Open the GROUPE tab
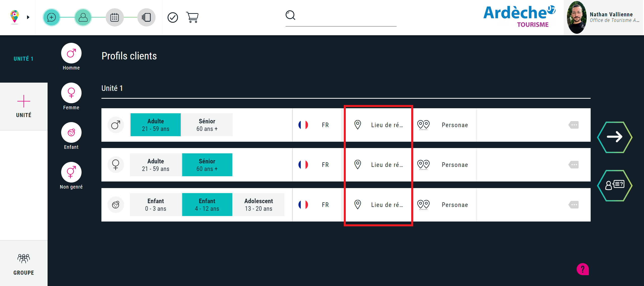The width and height of the screenshot is (644, 286). click(24, 264)
